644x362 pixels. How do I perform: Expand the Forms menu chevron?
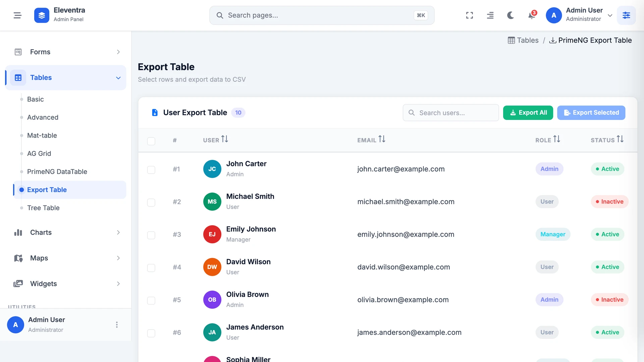(x=118, y=52)
